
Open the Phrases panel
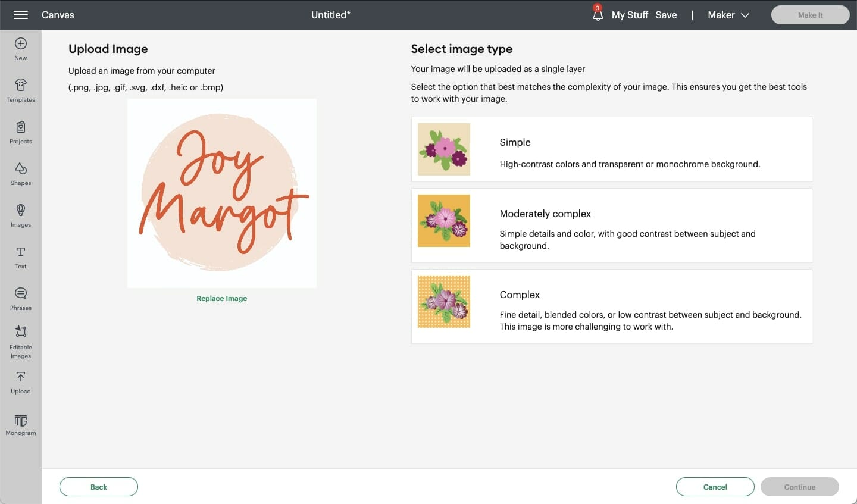pyautogui.click(x=21, y=299)
